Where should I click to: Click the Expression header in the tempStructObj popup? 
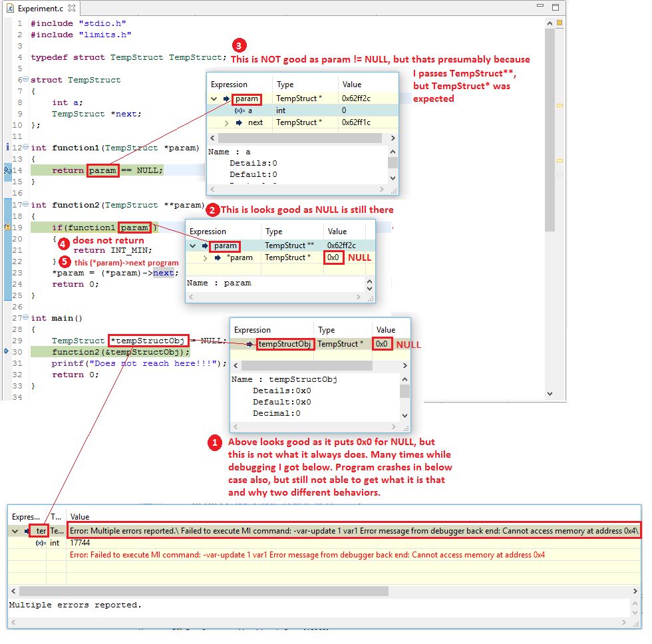(252, 330)
